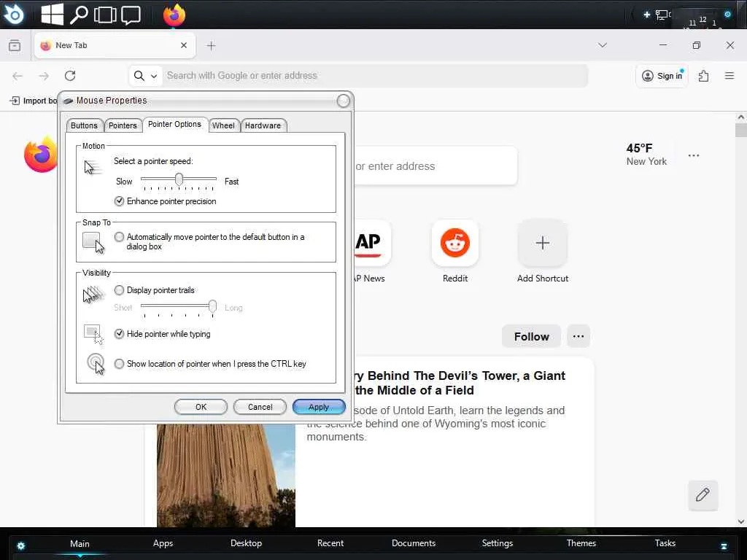
Task: Click the browser forward arrow
Action: click(x=44, y=76)
